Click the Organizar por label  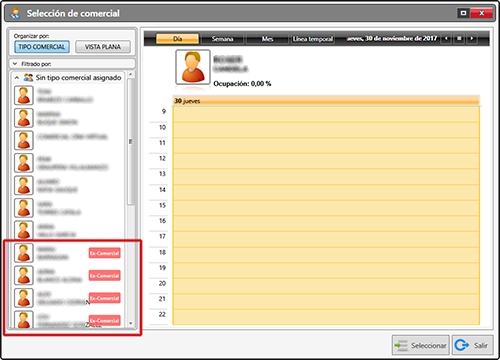point(31,36)
